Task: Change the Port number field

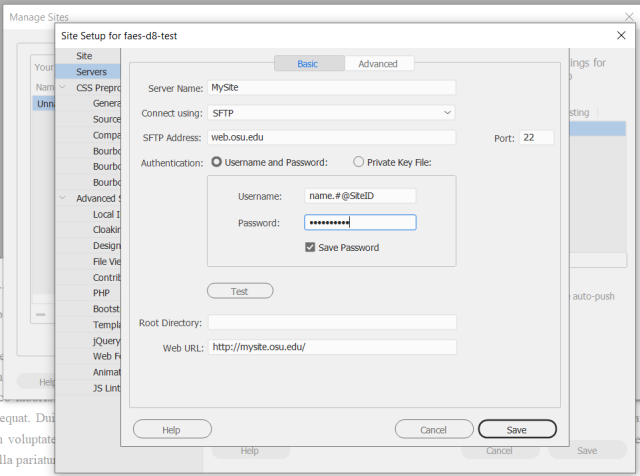Action: coord(536,138)
